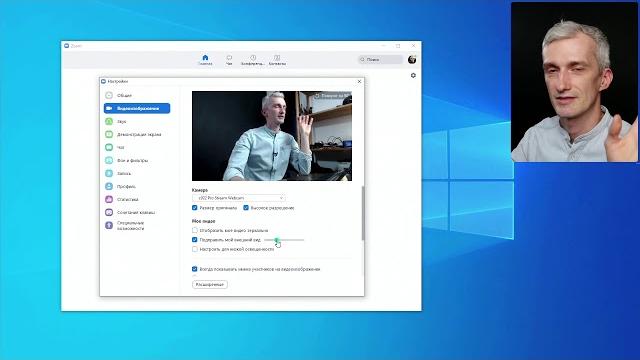Click the camera video preview in settings
The width and height of the screenshot is (640, 360).
coord(272,136)
